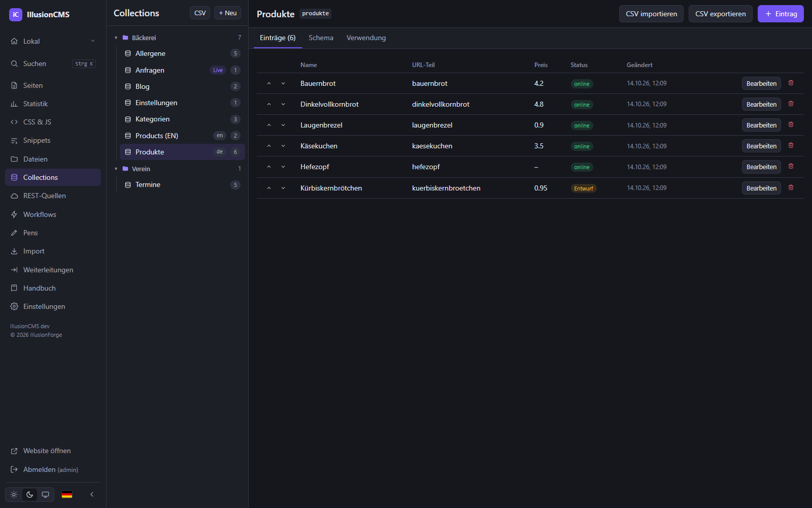Click trash icon in Kürbiskernbrötchen row
812x508 pixels.
click(x=791, y=187)
